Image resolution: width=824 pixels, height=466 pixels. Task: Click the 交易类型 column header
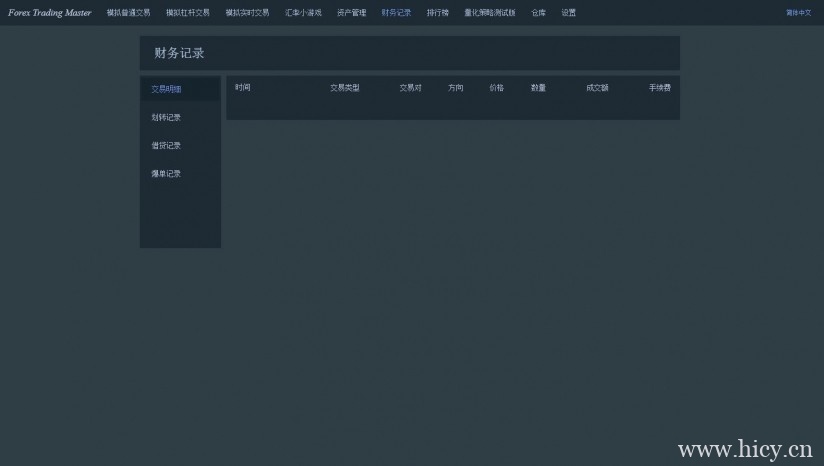(345, 88)
